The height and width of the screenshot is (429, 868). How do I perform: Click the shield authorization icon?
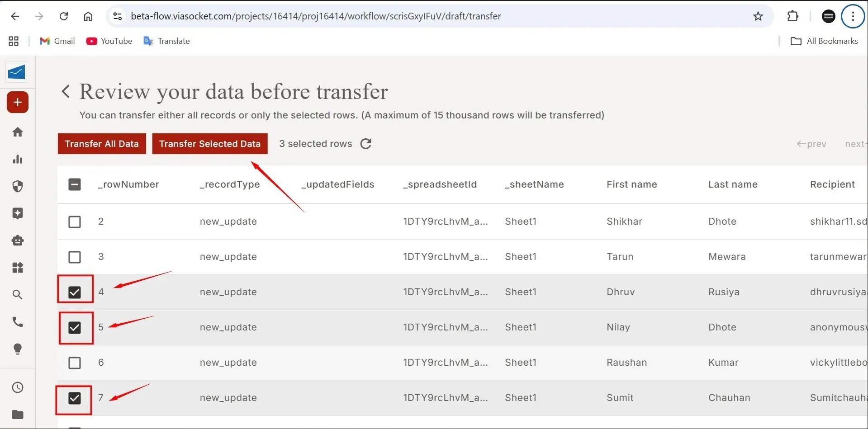click(17, 186)
